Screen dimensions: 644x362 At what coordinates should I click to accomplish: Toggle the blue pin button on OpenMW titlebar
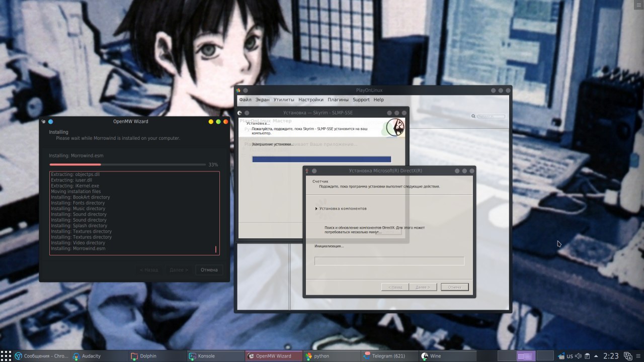(50, 121)
